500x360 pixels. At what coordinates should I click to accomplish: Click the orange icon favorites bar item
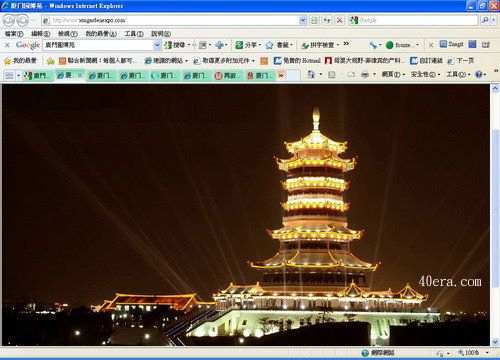coord(264,61)
